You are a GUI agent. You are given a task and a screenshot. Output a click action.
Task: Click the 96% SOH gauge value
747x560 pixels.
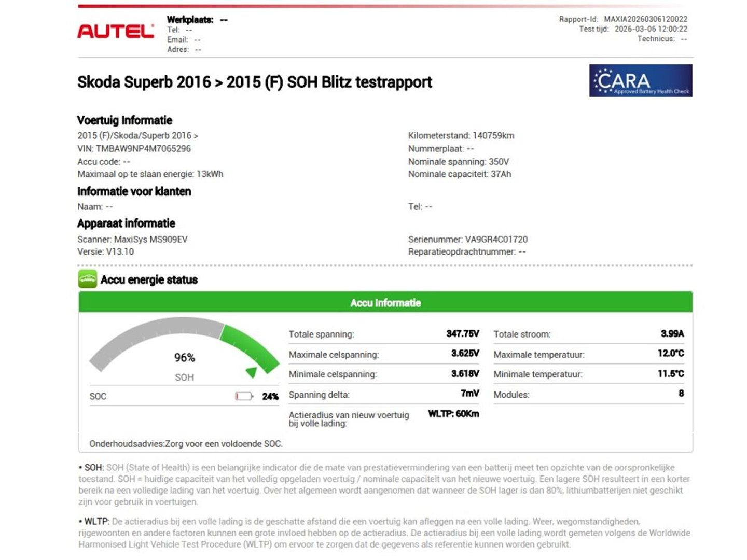click(186, 357)
